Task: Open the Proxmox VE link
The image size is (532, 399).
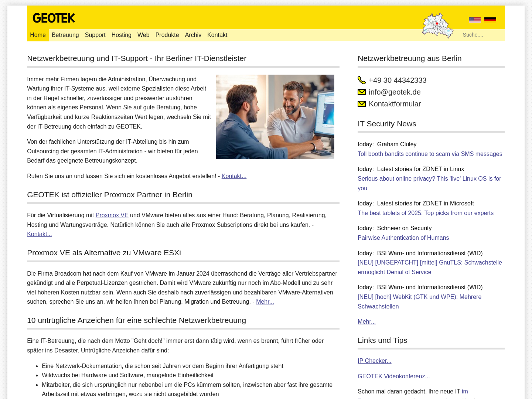Action: pyautogui.click(x=112, y=215)
